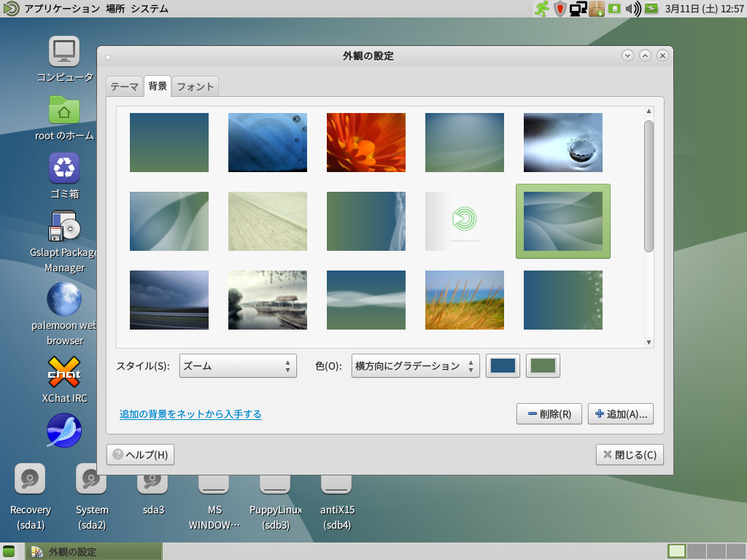Select the hazy gradient with faint circle wallpaper
This screenshot has width=747, height=560.
(465, 142)
